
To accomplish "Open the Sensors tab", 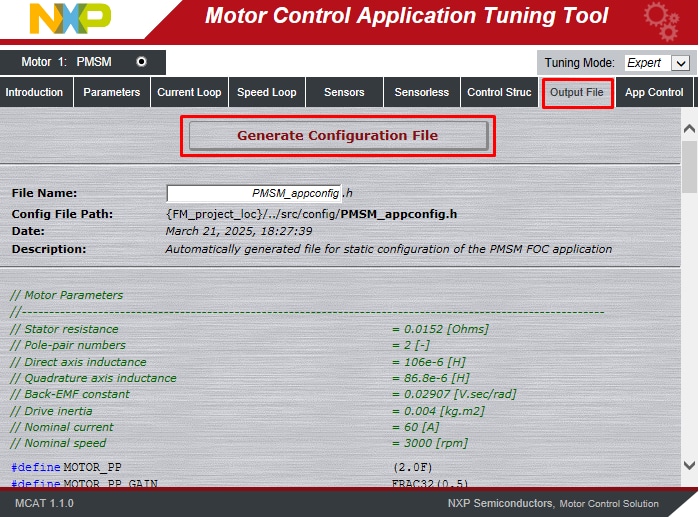I will pos(344,92).
